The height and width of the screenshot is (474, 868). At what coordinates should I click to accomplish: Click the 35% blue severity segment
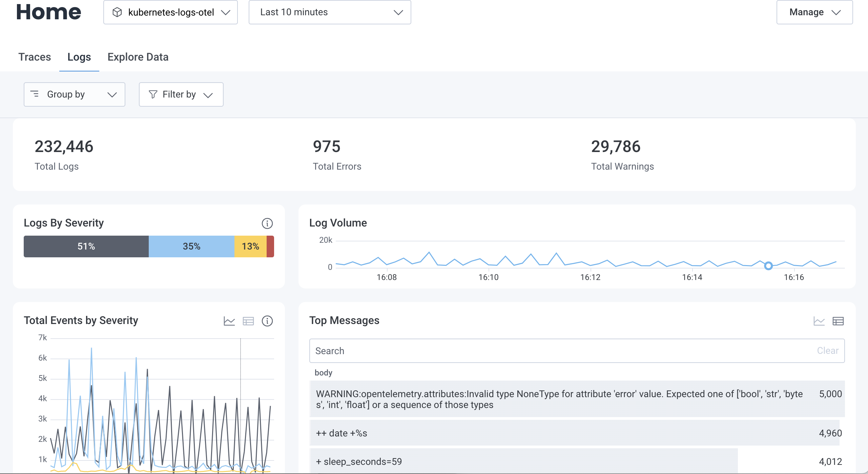point(191,246)
